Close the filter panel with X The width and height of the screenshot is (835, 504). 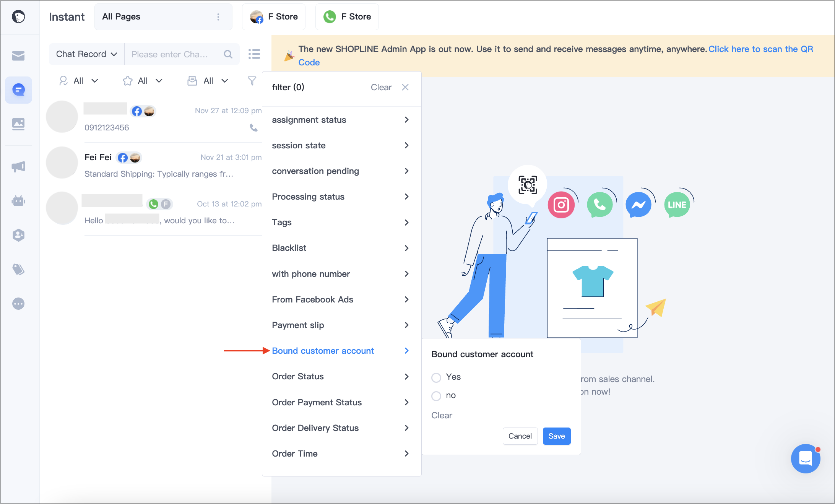point(405,87)
